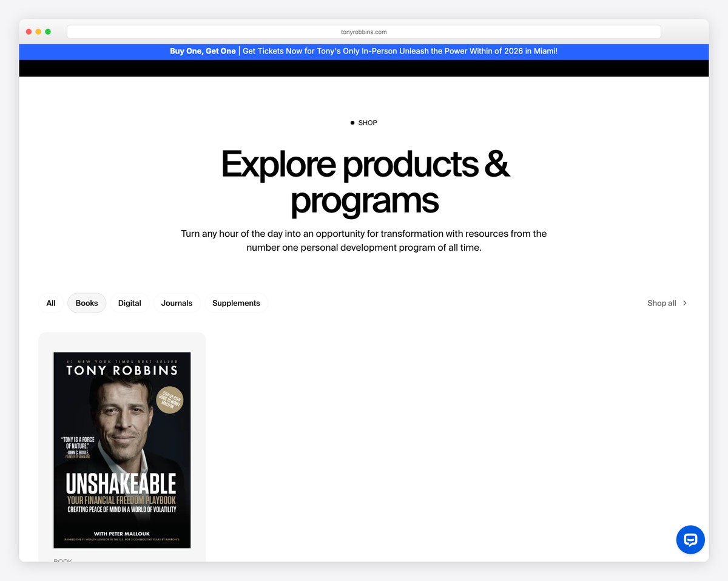Select the Books filter pill
Image resolution: width=728 pixels, height=581 pixels.
(87, 303)
